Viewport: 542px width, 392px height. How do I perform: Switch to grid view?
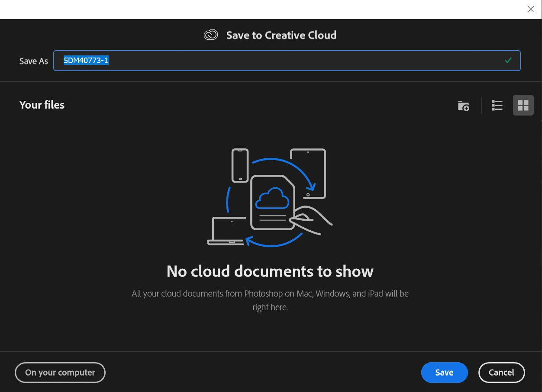pyautogui.click(x=523, y=105)
